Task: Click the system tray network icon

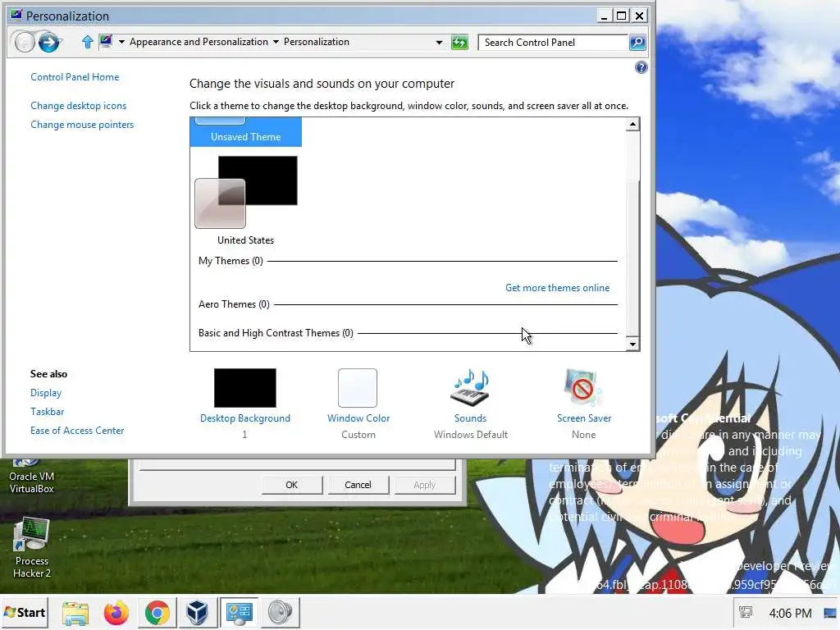Action: tap(745, 612)
